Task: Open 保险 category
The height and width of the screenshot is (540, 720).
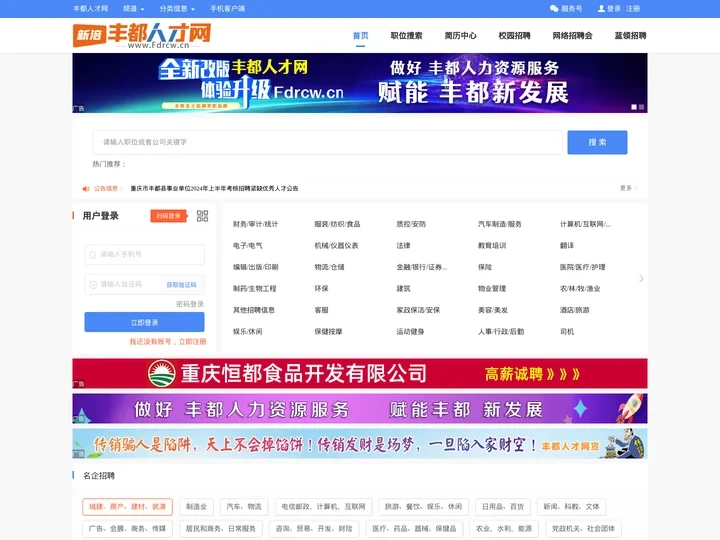Action: 485,267
